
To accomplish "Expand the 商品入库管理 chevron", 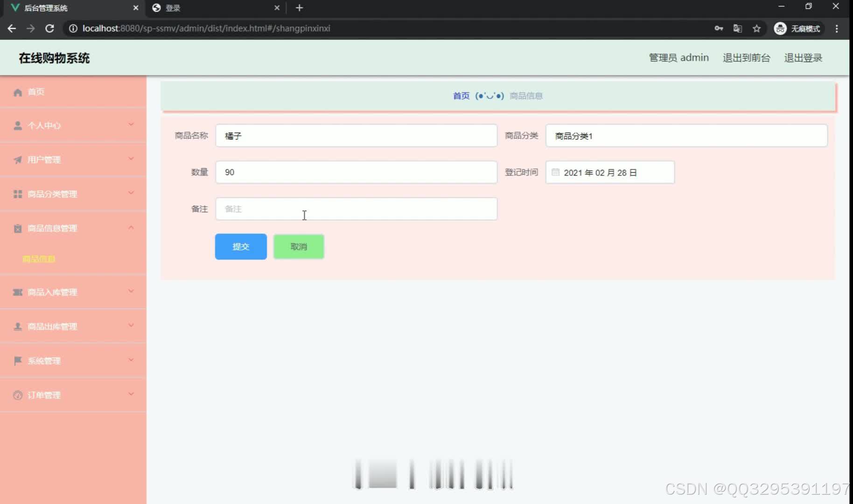I will pos(131,291).
